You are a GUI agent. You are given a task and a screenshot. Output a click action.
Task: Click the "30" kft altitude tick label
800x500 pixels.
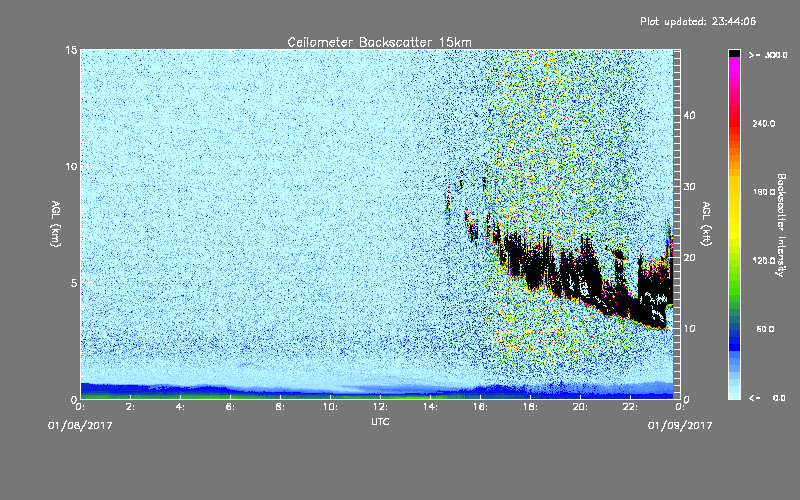tap(690, 186)
